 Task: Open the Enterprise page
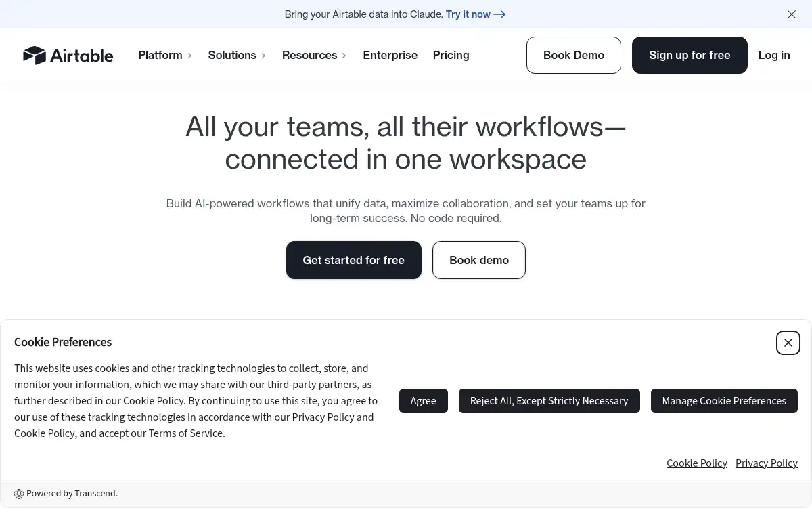[390, 55]
